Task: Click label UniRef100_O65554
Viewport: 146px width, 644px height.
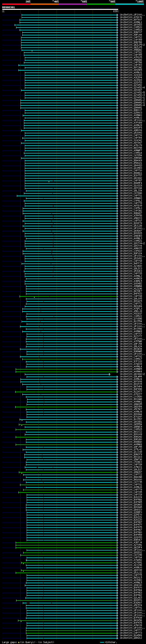Action: (131, 424)
